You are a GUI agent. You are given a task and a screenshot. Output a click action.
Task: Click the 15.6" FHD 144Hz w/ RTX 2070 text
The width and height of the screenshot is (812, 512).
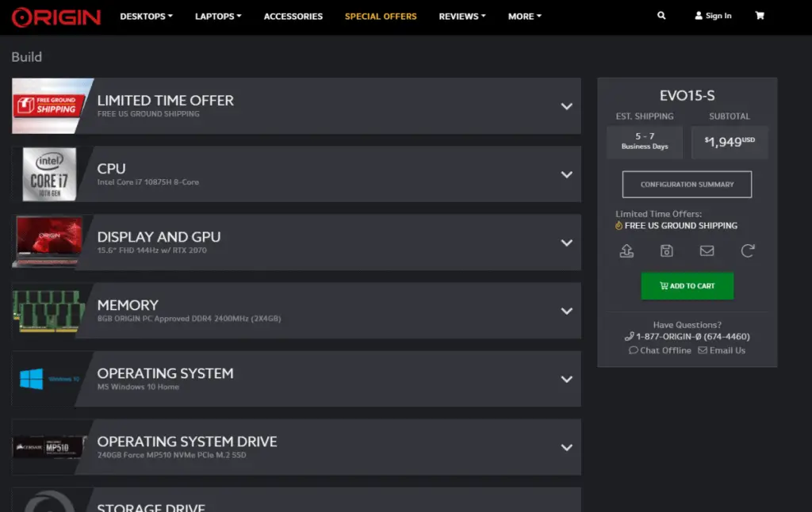(x=151, y=250)
